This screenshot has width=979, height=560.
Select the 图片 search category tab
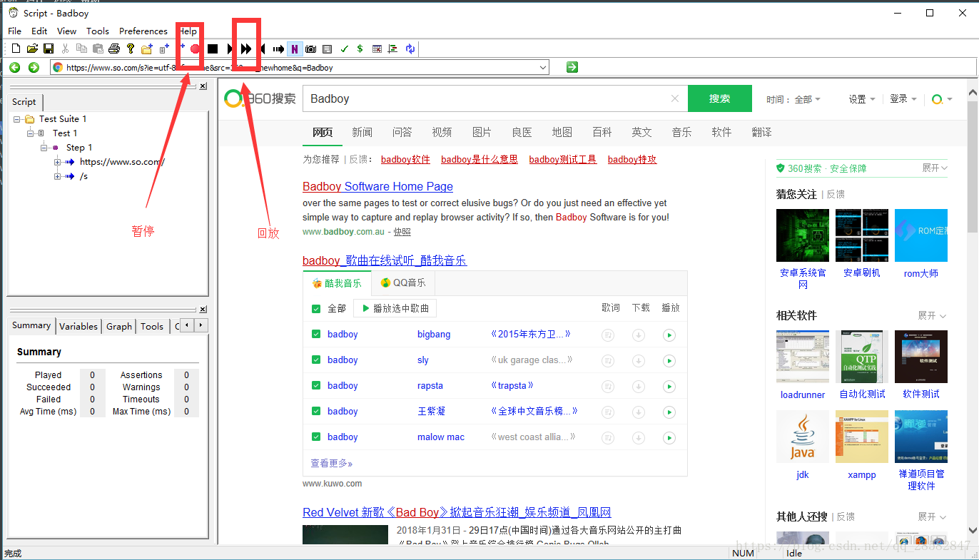coord(482,132)
